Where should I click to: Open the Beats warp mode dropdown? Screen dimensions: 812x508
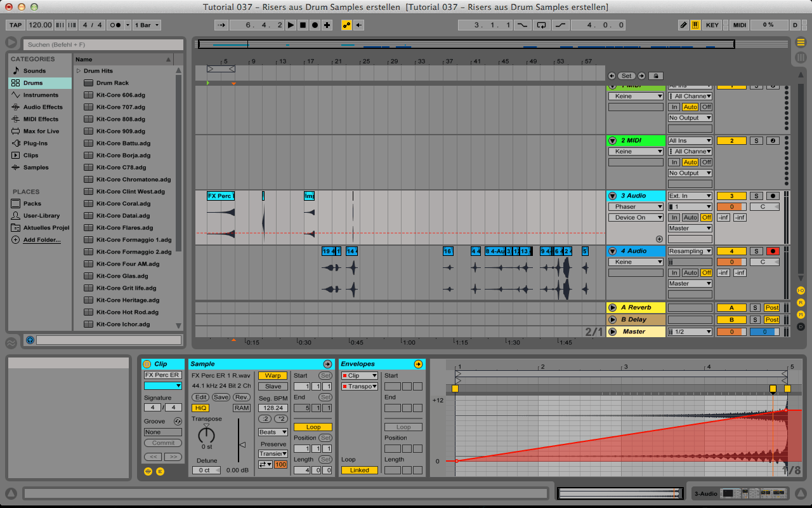pos(273,432)
